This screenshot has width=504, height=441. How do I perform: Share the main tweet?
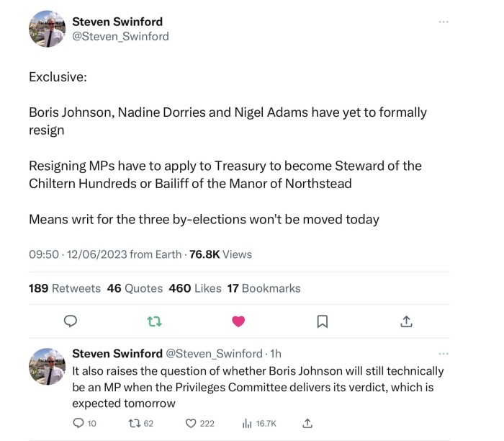tap(406, 321)
